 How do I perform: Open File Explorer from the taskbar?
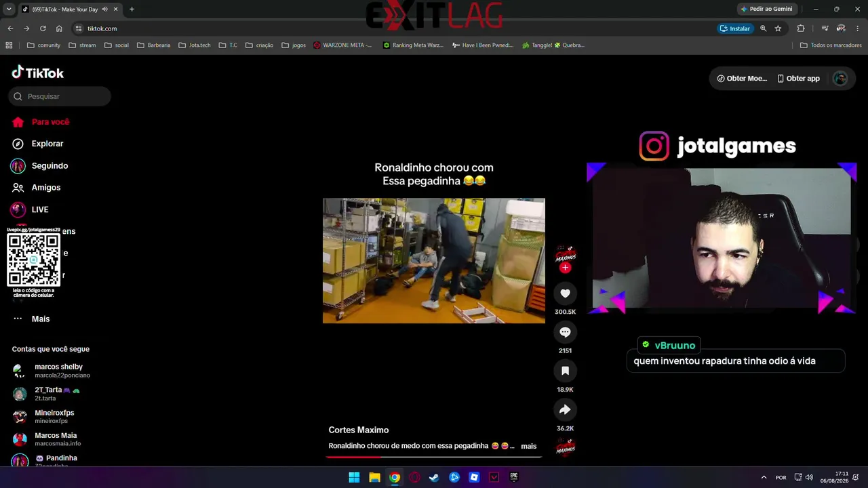[374, 477]
